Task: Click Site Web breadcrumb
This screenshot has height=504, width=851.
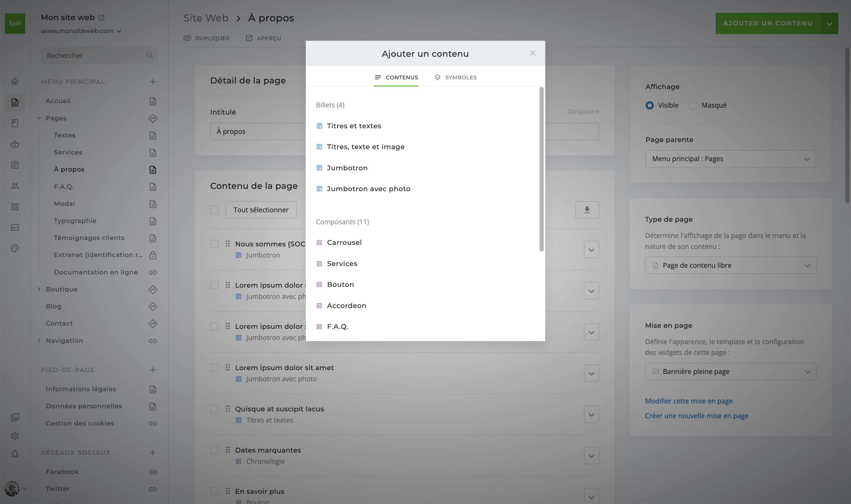Action: pyautogui.click(x=206, y=18)
